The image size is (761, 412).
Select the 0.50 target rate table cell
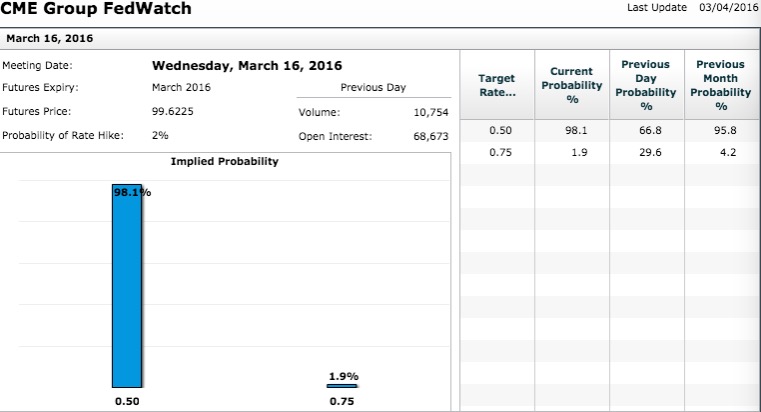click(497, 130)
